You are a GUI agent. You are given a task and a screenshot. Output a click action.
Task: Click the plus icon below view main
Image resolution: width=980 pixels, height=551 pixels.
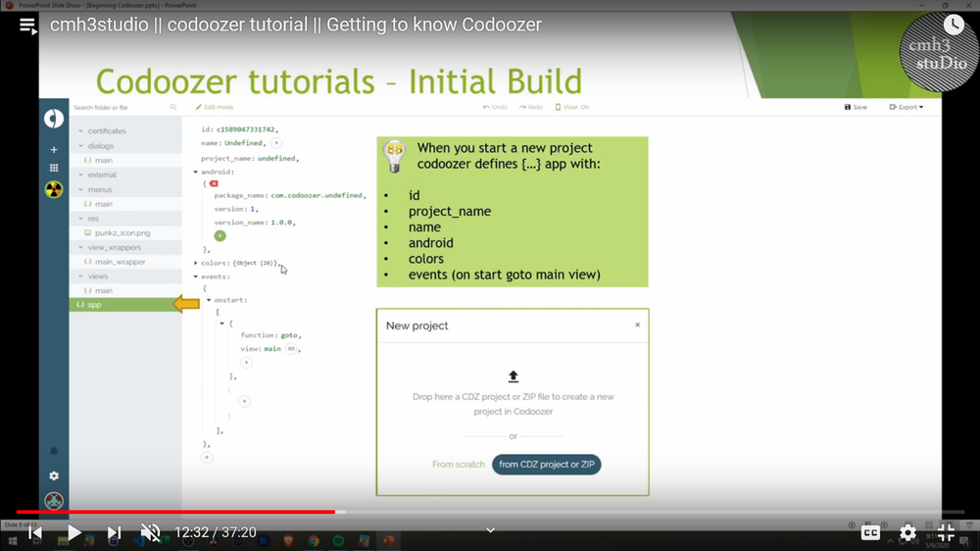point(246,363)
